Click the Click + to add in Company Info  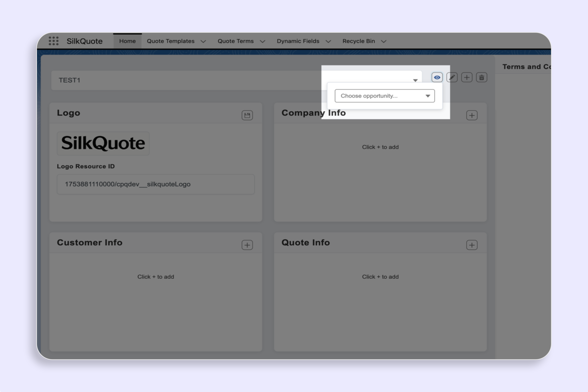tap(380, 147)
